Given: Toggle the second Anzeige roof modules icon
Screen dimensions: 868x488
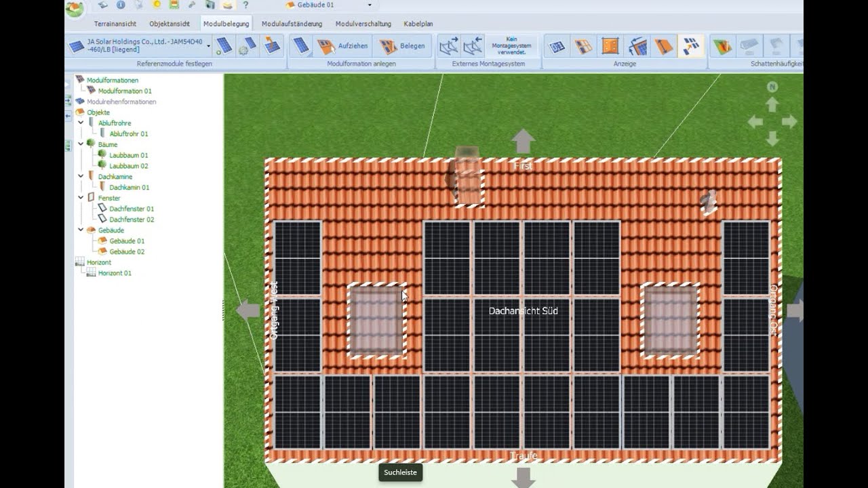Looking at the screenshot, I should coord(583,46).
